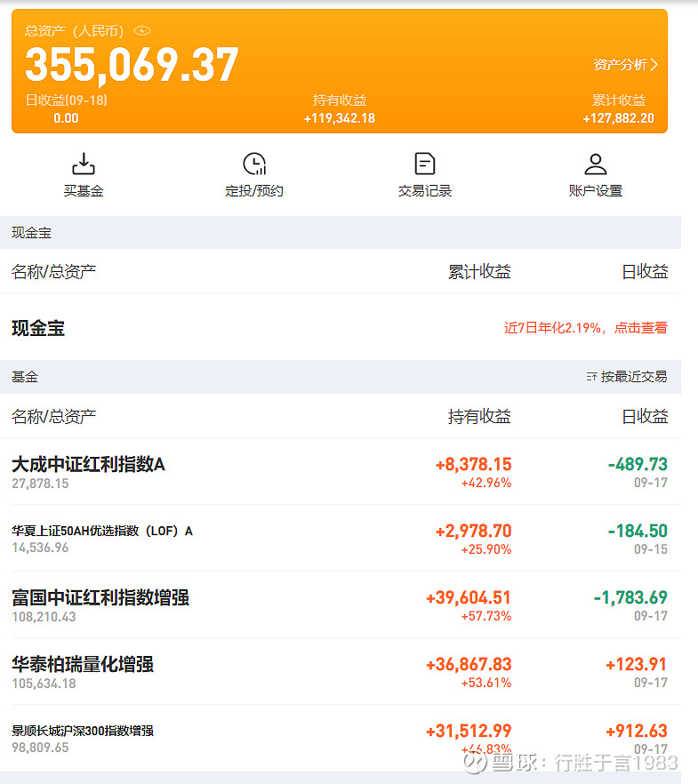
Task: Click the 账户设置 label
Action: coord(596,190)
